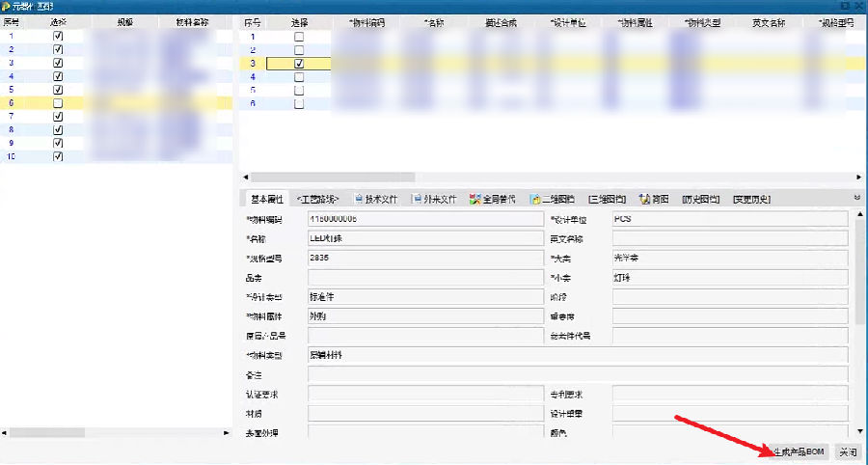This screenshot has width=868, height=465.
Task: Uncheck the selected checkbox in right row 3
Action: (298, 63)
